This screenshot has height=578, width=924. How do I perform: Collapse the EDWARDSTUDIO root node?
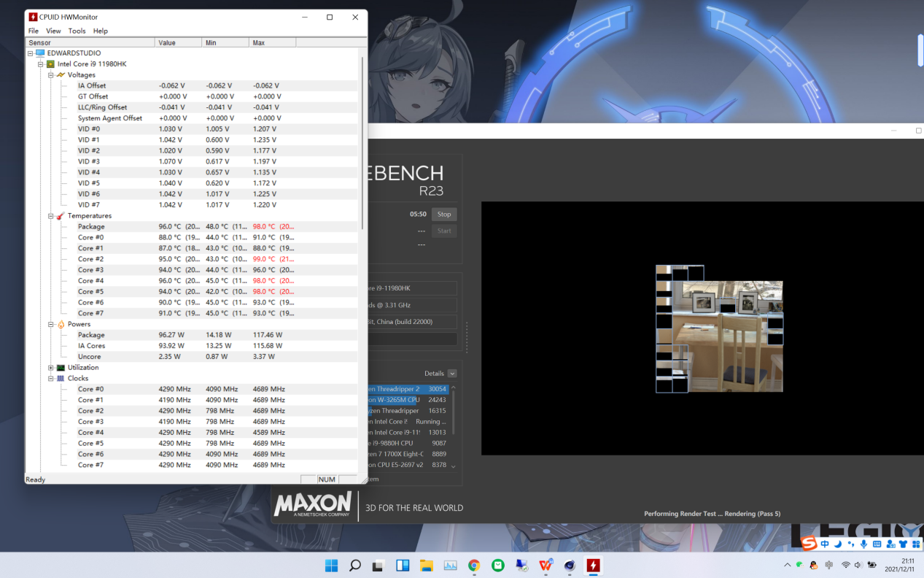click(x=30, y=53)
